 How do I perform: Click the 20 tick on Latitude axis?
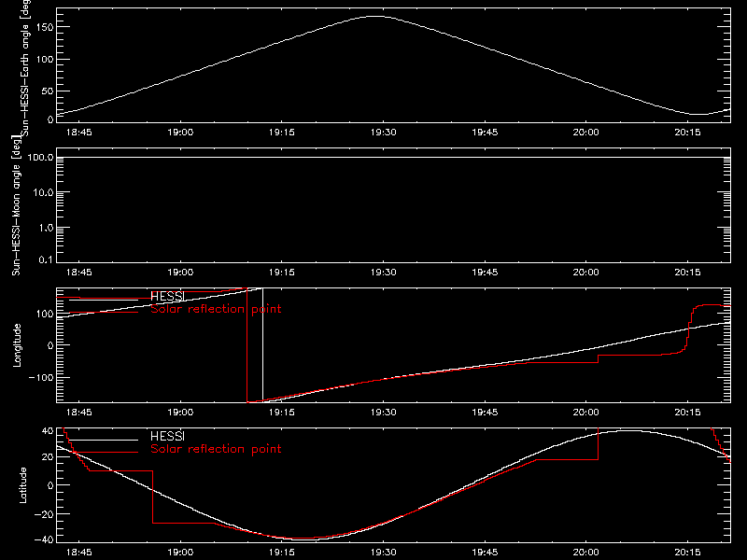tap(48, 456)
